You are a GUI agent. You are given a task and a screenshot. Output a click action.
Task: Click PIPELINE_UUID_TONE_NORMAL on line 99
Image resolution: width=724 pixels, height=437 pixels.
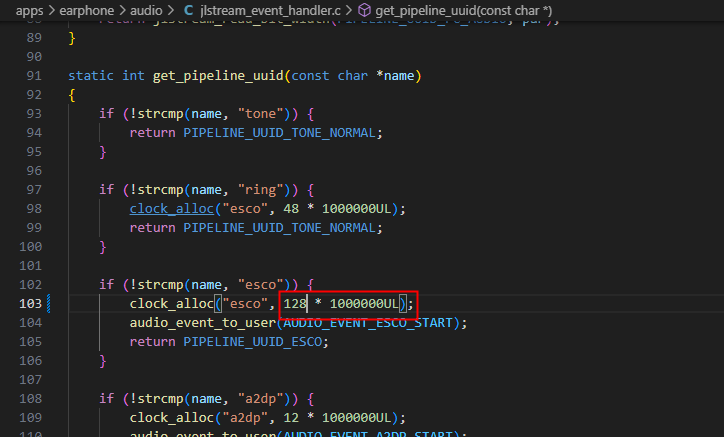point(279,228)
